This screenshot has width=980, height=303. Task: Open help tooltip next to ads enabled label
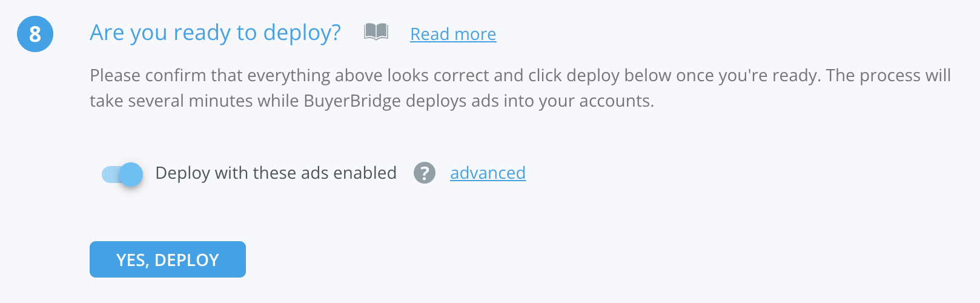tap(425, 173)
